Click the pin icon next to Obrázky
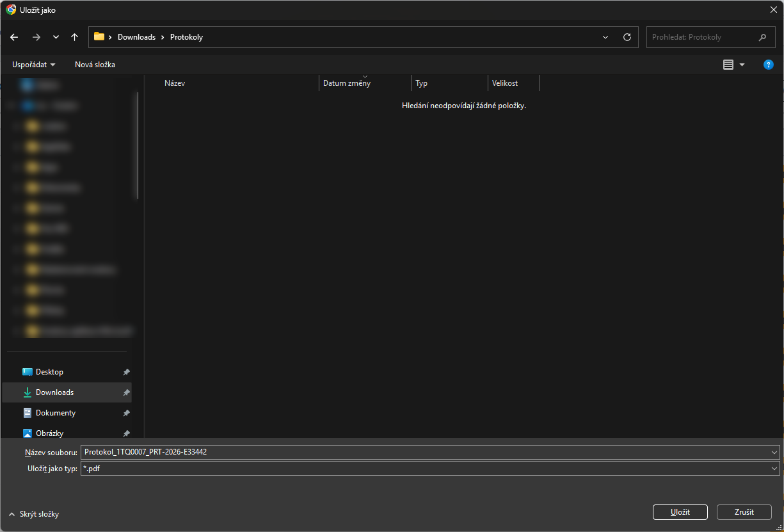Screen dimensions: 784x532 [x=126, y=433]
